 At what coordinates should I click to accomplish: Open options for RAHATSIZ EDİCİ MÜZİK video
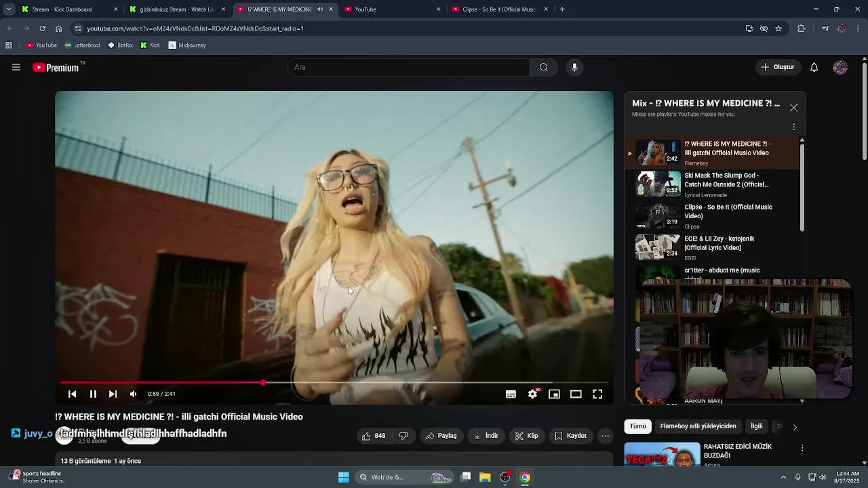pyautogui.click(x=802, y=448)
